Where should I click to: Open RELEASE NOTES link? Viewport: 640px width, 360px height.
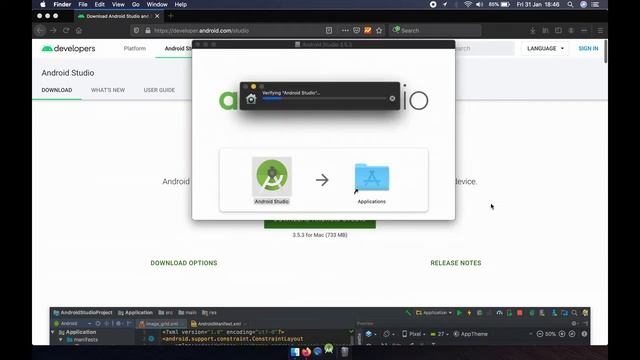point(456,263)
